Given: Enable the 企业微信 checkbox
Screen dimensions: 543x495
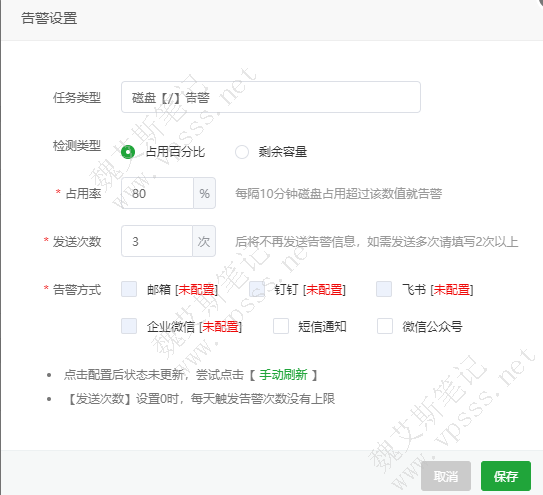Looking at the screenshot, I should pos(129,326).
